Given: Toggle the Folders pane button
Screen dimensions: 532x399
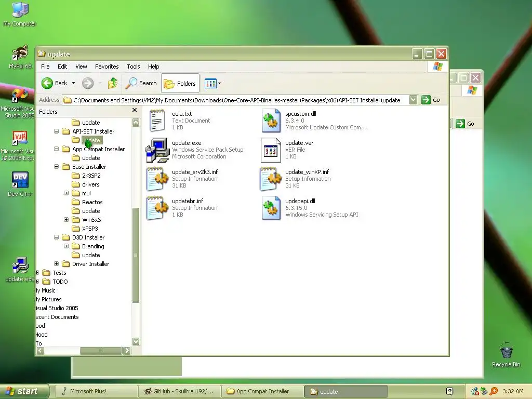Looking at the screenshot, I should (180, 83).
